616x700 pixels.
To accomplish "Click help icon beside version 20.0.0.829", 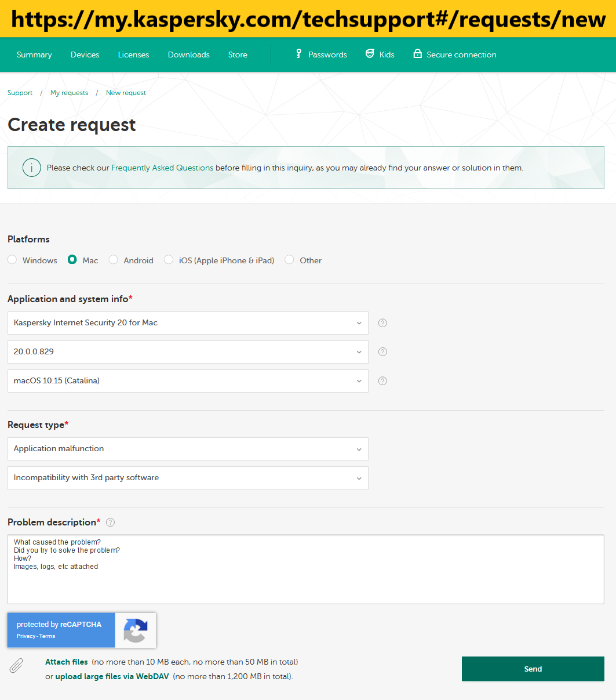I will [382, 352].
